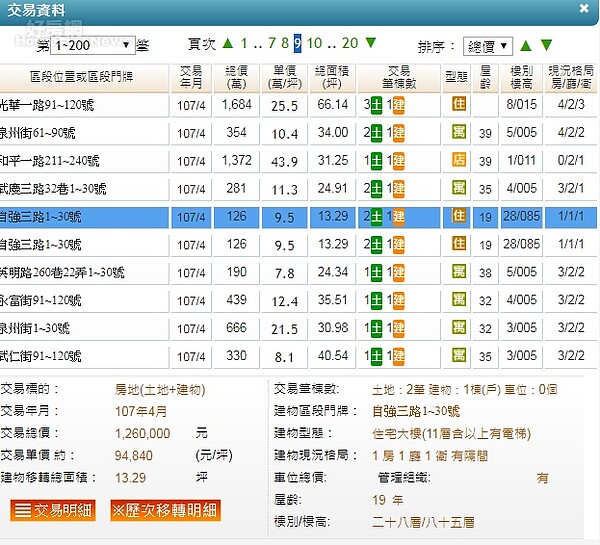
Task: Click 寓 type icon in 泉州街1~30號 row
Action: [x=459, y=327]
